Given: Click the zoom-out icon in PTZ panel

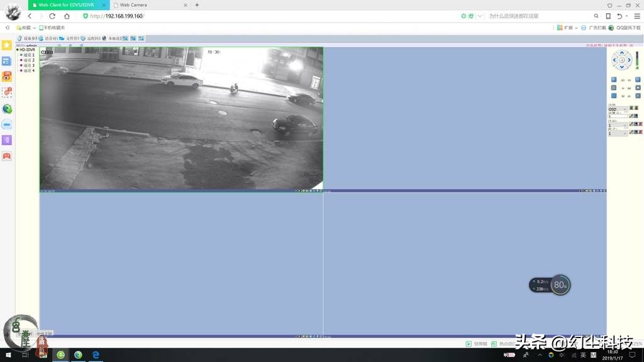Looking at the screenshot, I should pyautogui.click(x=614, y=80).
